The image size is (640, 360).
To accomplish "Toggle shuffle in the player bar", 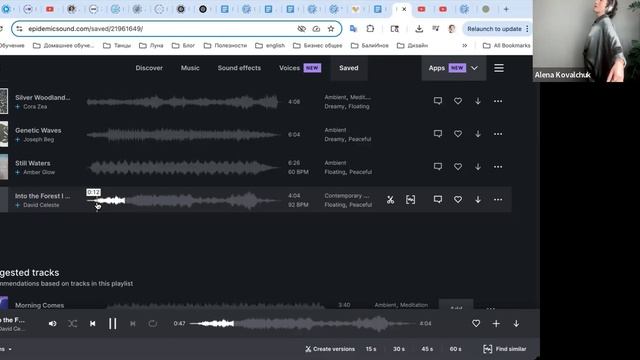I will coord(73,324).
